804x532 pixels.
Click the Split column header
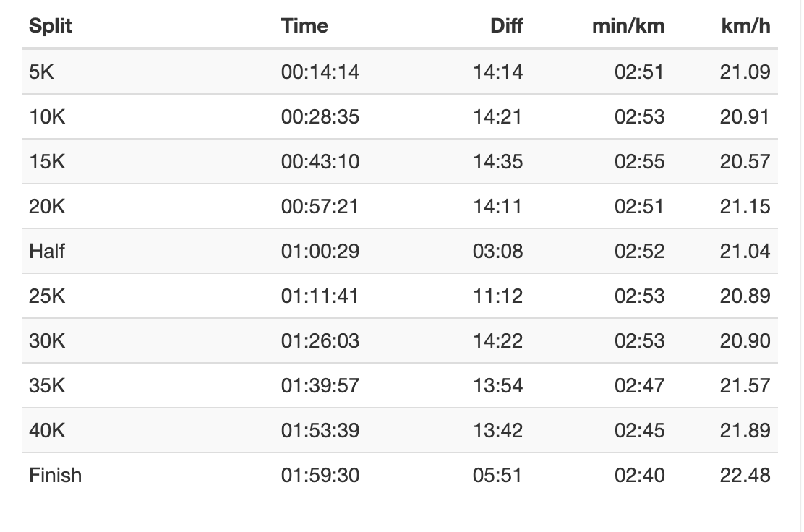tap(51, 26)
